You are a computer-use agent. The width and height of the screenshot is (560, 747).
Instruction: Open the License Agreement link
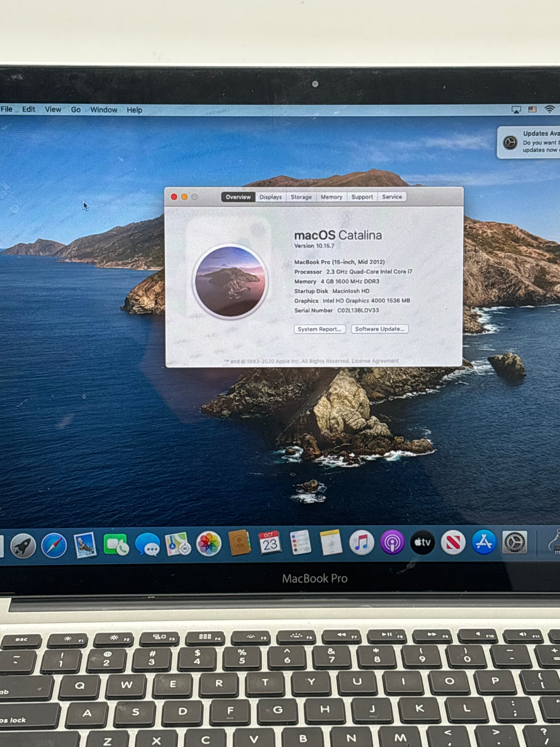[375, 361]
